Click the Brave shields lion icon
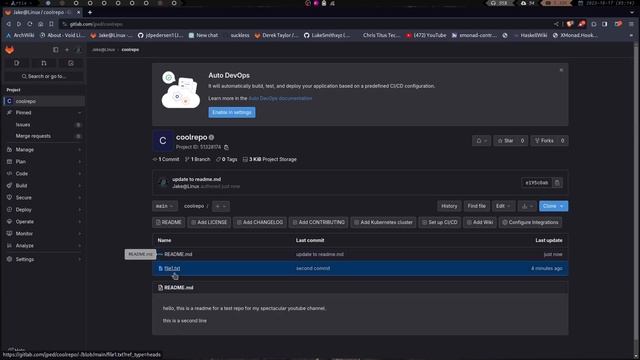Screen dimensions: 640x360 (x=570, y=24)
